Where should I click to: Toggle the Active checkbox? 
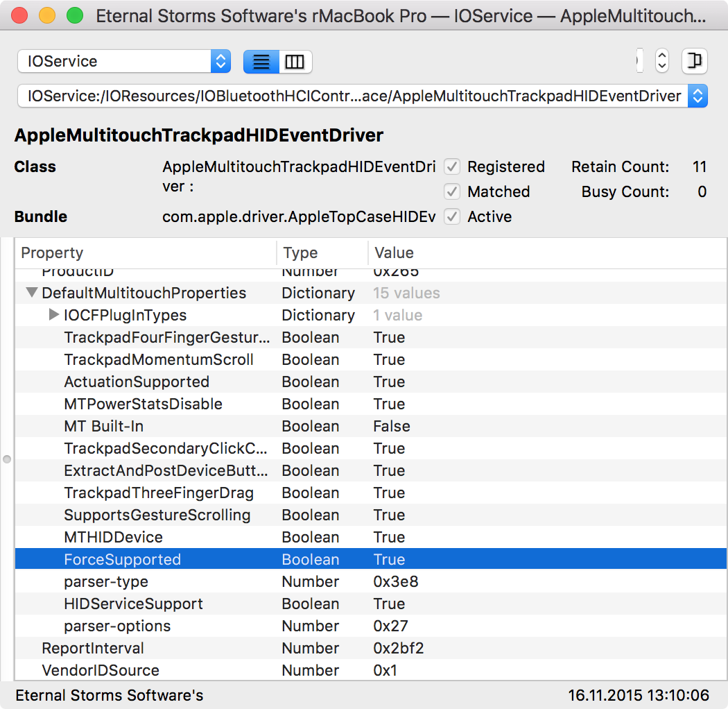452,216
